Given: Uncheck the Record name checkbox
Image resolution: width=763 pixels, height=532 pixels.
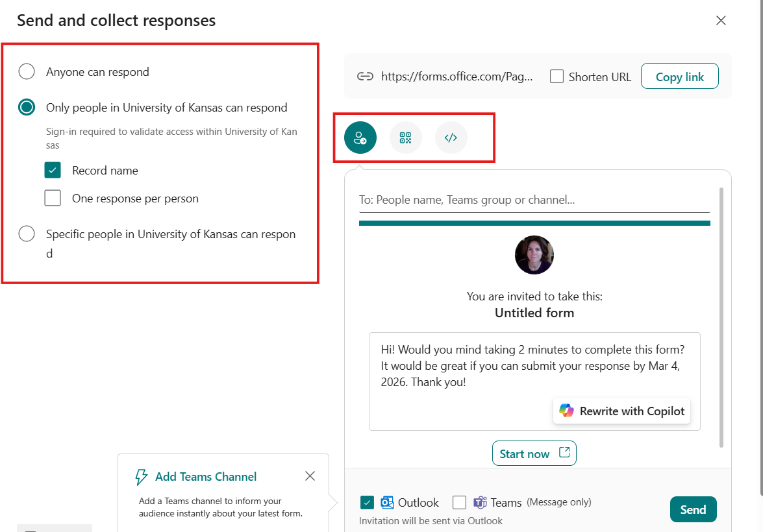Looking at the screenshot, I should 53,170.
